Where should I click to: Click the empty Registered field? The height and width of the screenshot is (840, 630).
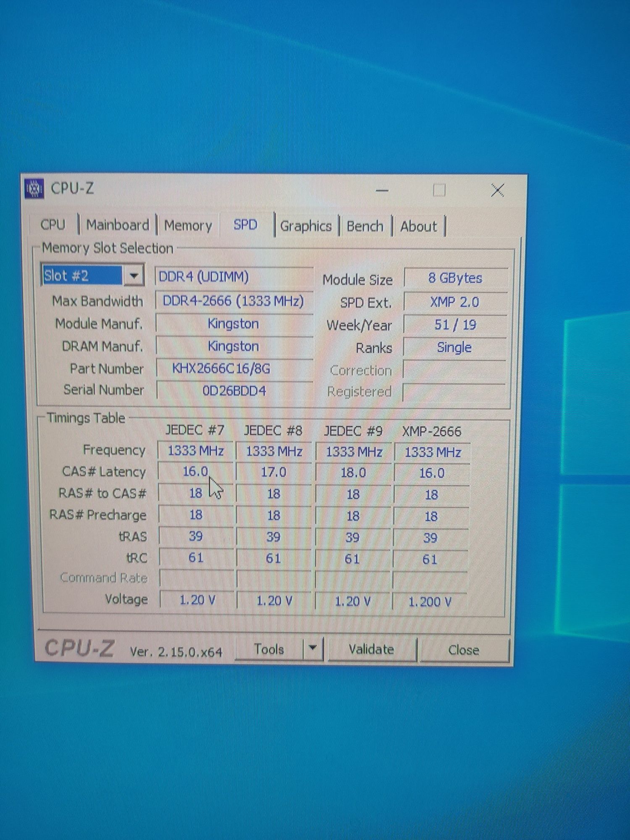click(x=454, y=392)
